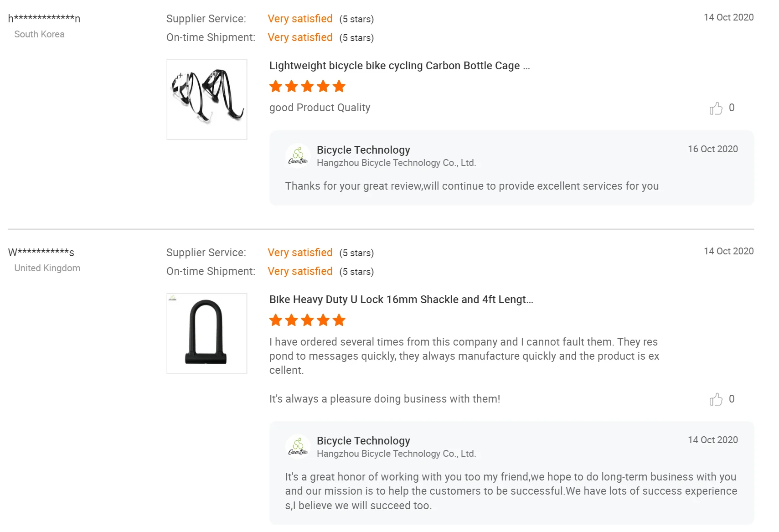Click Hangzhou Bicycle Technology Co. in first reply
Screen dimensions: 779x532
(396, 163)
